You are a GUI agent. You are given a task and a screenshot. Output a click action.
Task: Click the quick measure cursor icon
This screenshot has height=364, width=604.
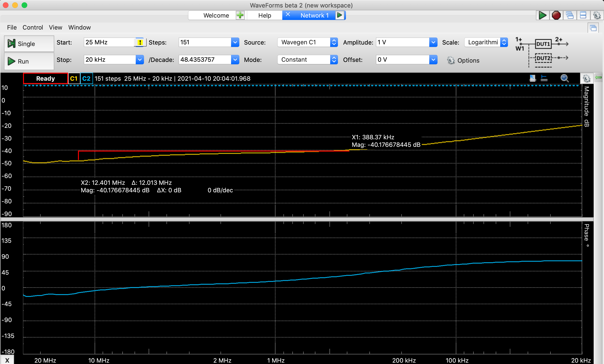coord(532,78)
